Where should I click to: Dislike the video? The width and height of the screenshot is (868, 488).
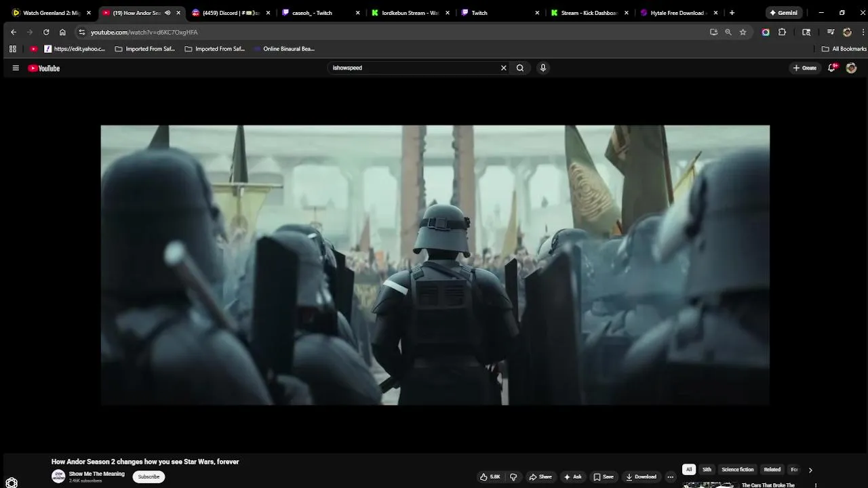click(513, 476)
